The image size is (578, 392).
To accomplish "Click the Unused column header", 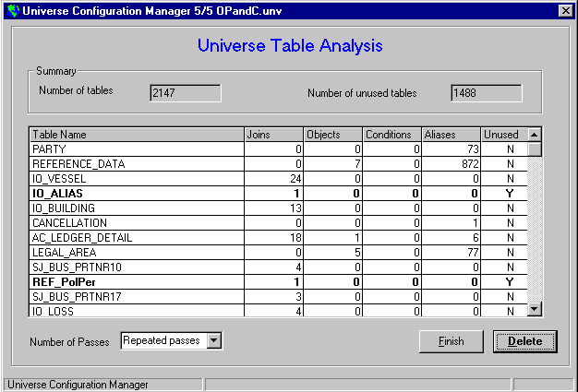I will [502, 134].
